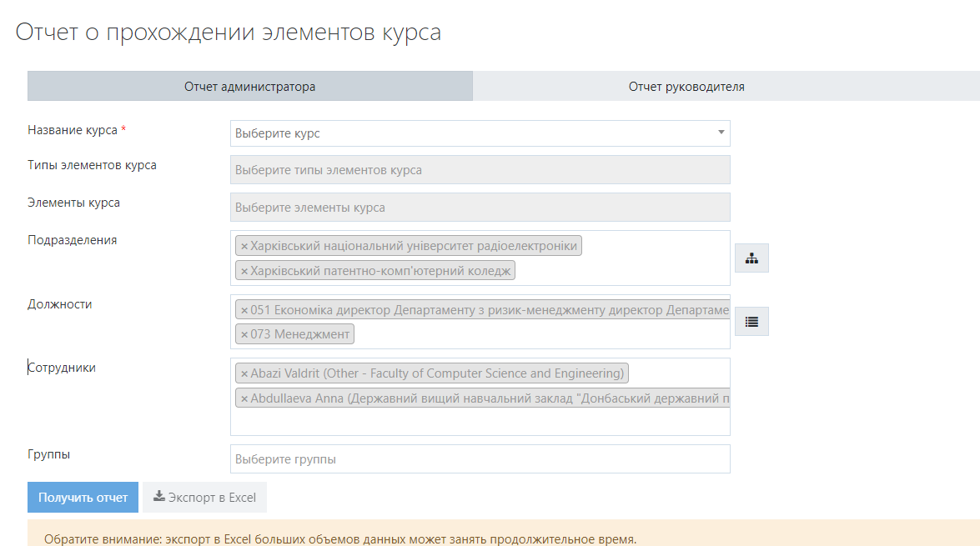980x546 pixels.
Task: Click the Сотрудники label
Action: (61, 368)
